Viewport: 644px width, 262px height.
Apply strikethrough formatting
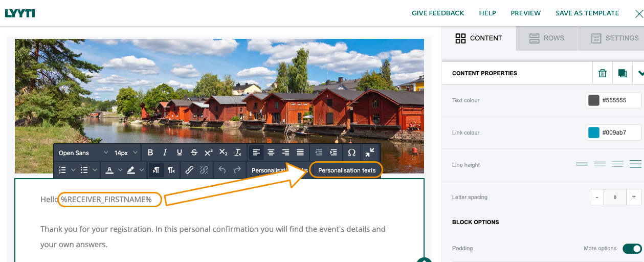tap(194, 152)
